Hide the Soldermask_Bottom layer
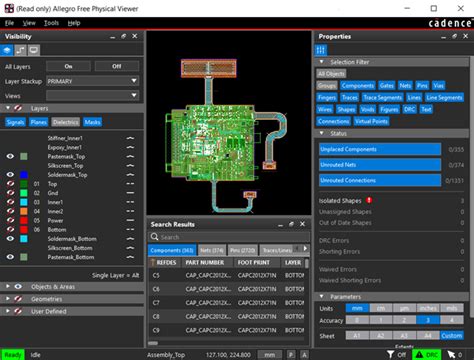 pyautogui.click(x=10, y=239)
